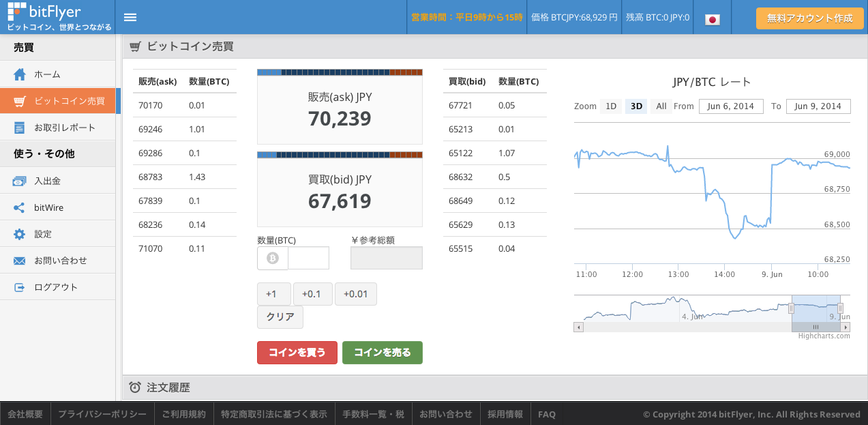Select the 1D chart zoom option
868x425 pixels.
611,106
